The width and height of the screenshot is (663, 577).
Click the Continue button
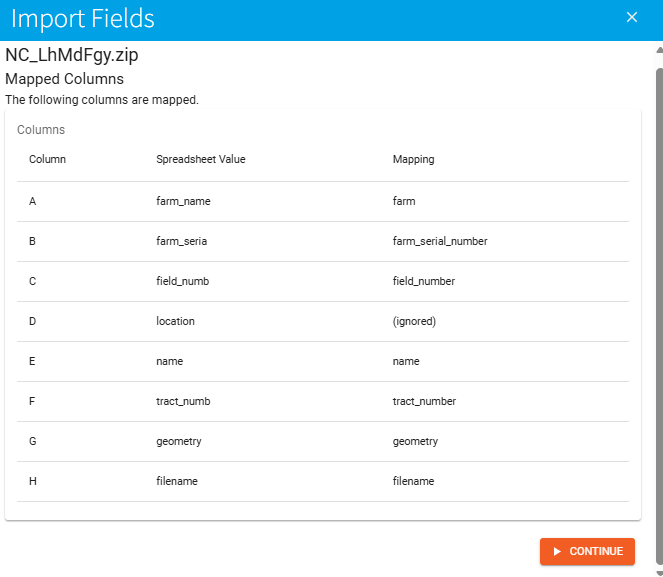click(587, 551)
